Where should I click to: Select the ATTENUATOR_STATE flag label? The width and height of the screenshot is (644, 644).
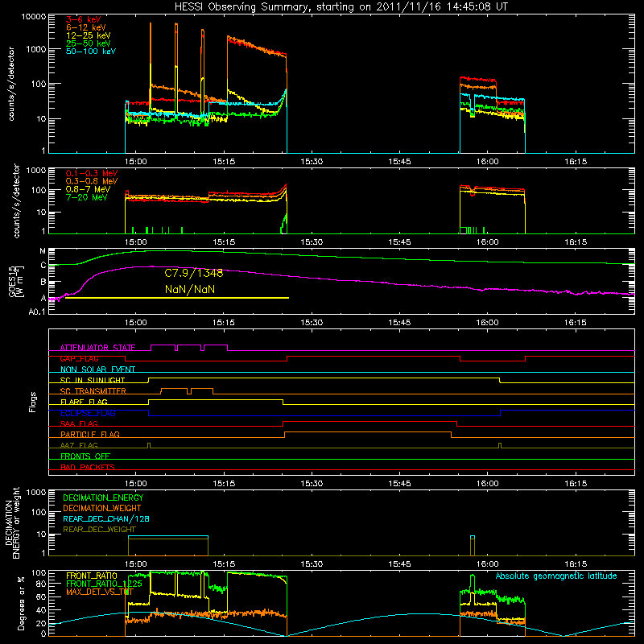[x=97, y=348]
